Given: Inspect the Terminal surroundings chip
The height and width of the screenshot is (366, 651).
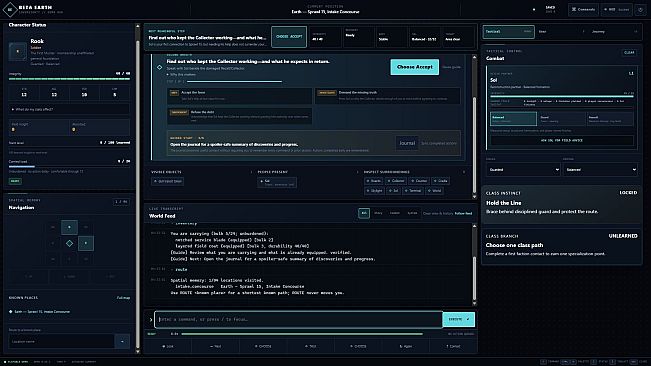Looking at the screenshot, I should pyautogui.click(x=413, y=191).
